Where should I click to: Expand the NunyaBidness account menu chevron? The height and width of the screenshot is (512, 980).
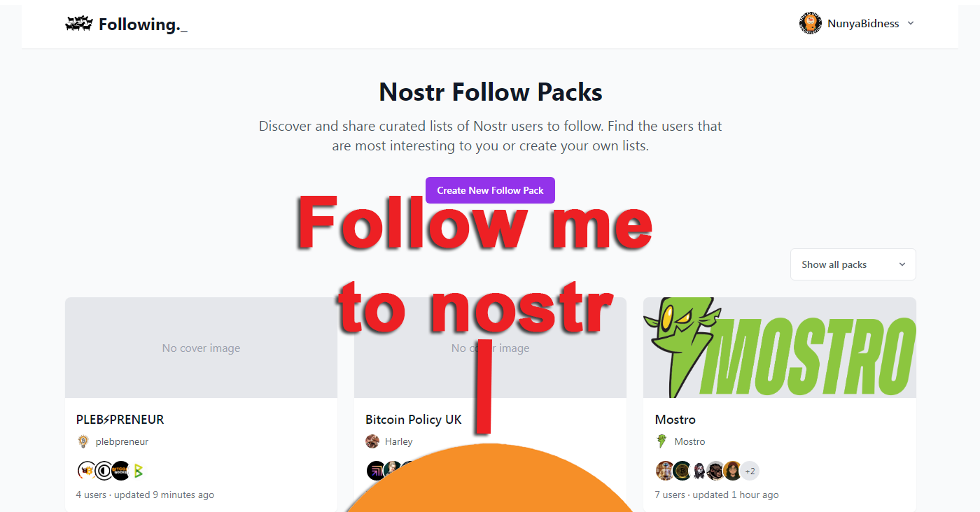[x=911, y=23]
